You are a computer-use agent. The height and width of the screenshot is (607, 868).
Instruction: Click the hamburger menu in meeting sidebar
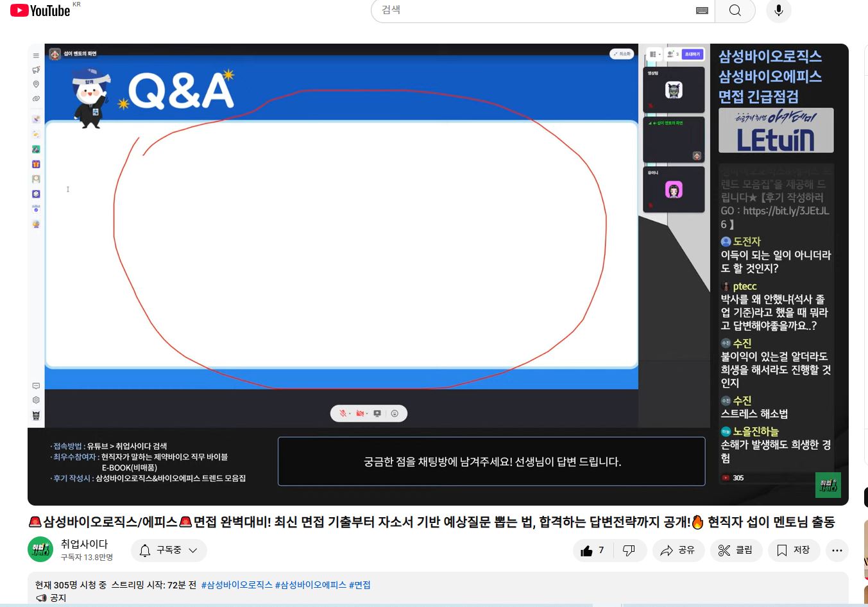coord(36,56)
